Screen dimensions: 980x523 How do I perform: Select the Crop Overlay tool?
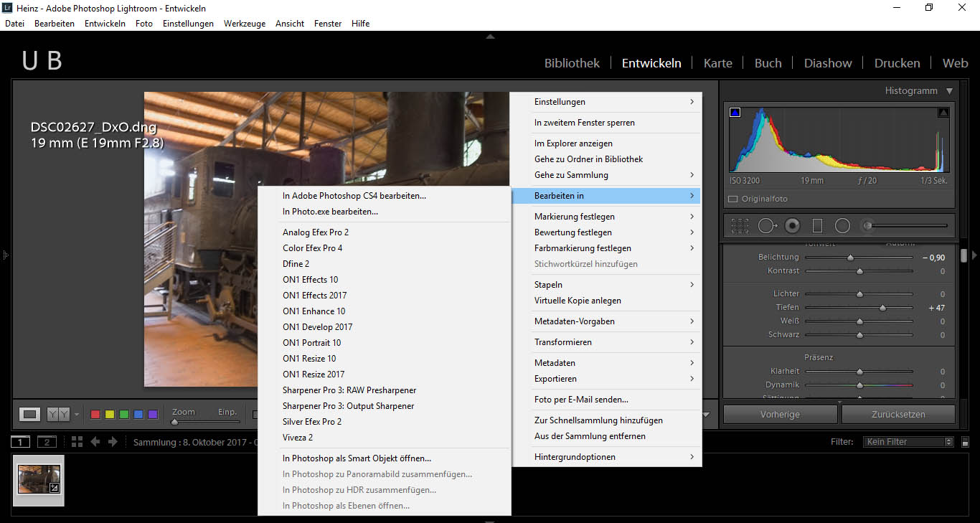740,226
